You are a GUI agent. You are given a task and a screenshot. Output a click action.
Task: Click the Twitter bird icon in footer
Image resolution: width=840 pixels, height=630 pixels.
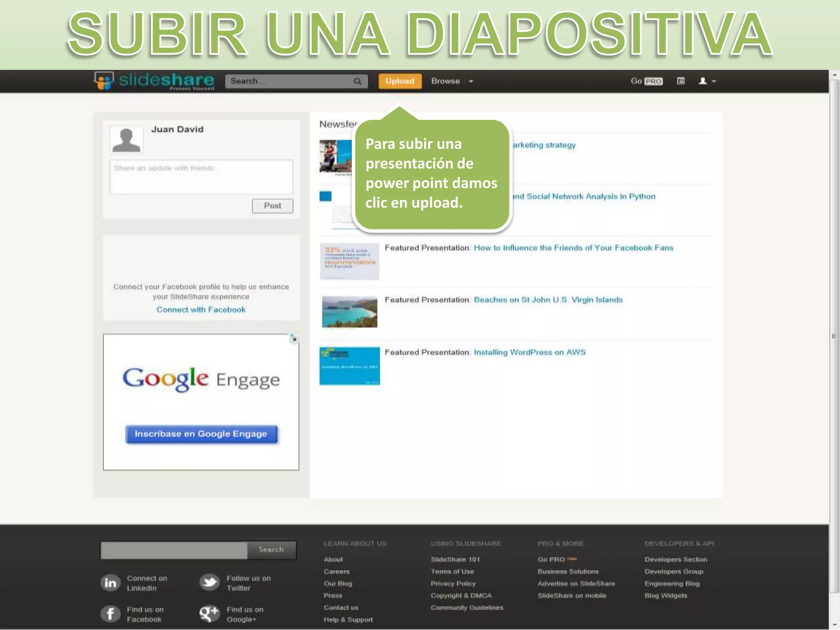210,582
